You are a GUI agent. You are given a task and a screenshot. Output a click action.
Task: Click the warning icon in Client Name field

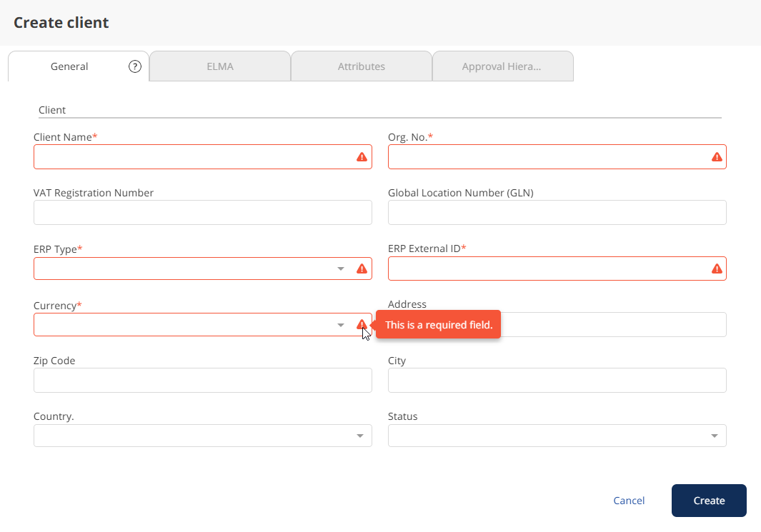[x=362, y=157]
